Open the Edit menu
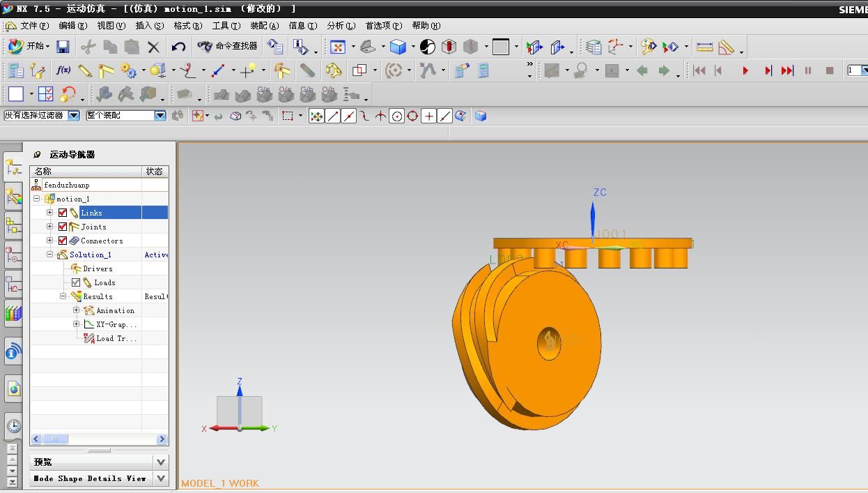This screenshot has width=868, height=493. (x=73, y=26)
